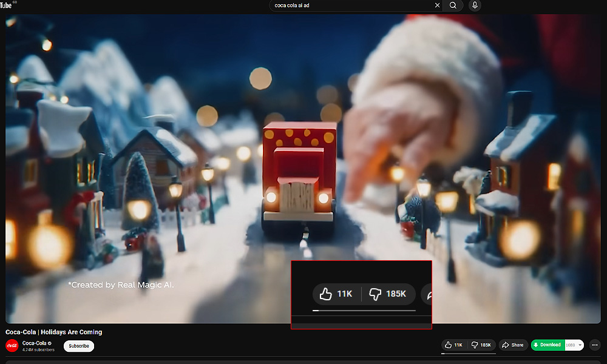Click the YouTube logo to go home

point(7,5)
